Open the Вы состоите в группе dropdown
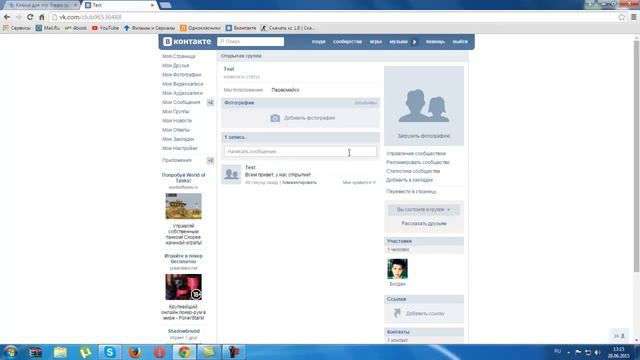 coord(424,209)
